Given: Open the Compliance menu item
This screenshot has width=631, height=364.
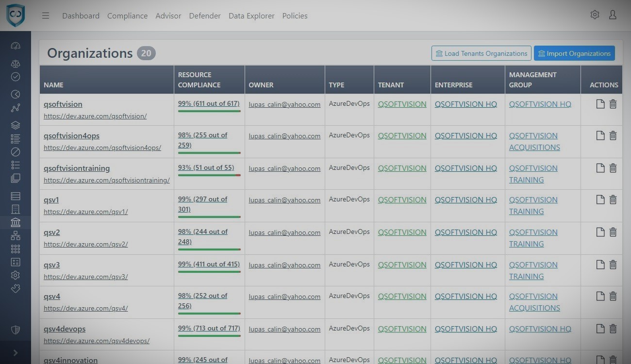Looking at the screenshot, I should tap(127, 16).
